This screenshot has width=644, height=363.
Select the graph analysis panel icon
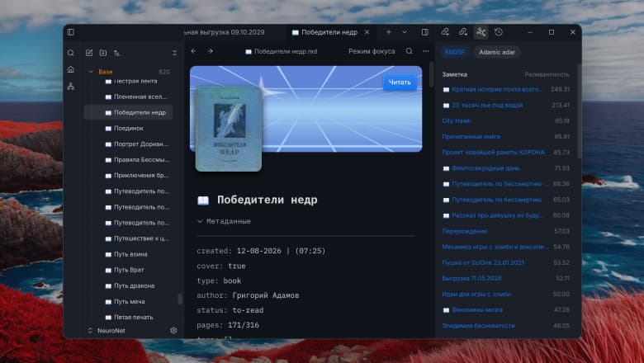click(481, 32)
